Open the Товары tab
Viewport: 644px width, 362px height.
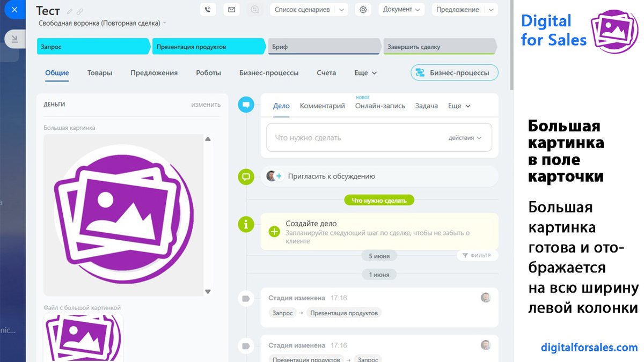point(100,73)
